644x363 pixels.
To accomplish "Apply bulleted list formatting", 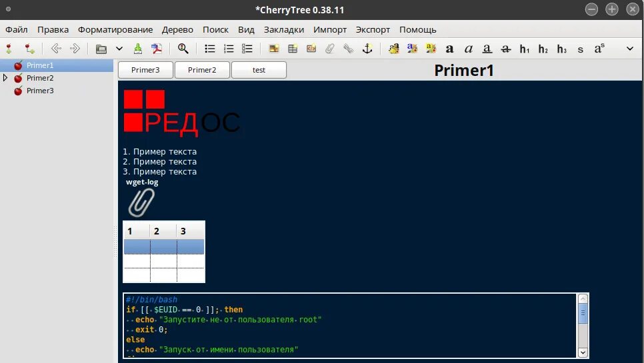I will (x=210, y=49).
